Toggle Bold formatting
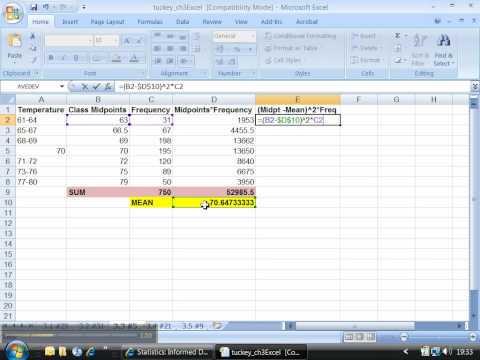Screen dimensions: 480x360 pyautogui.click(x=51, y=58)
